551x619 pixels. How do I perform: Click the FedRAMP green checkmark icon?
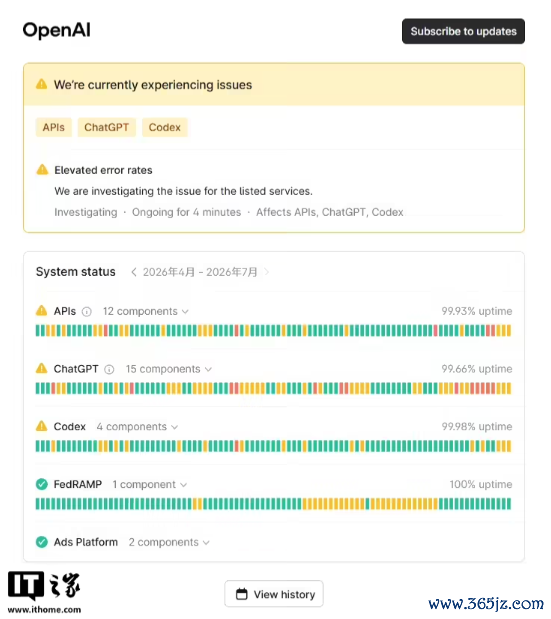point(41,484)
